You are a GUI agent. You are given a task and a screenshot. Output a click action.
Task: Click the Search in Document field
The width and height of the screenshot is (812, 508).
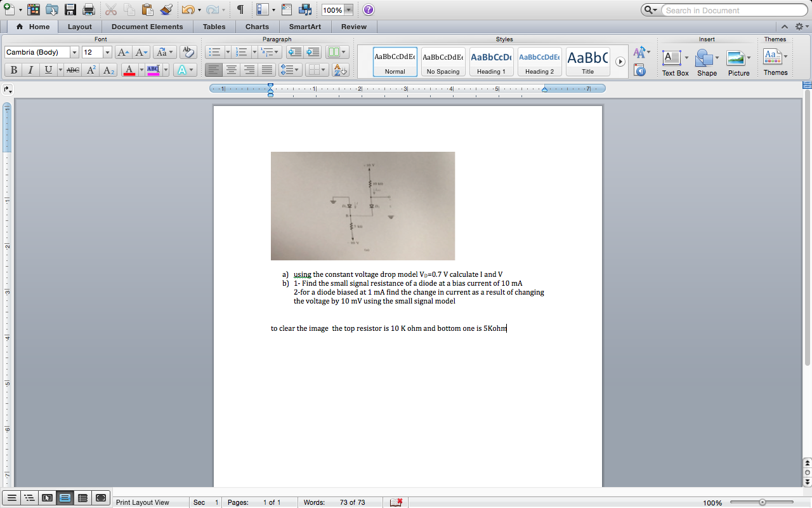pos(730,10)
